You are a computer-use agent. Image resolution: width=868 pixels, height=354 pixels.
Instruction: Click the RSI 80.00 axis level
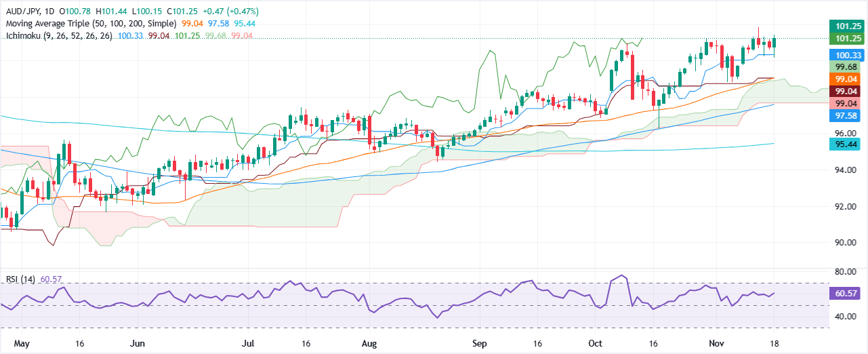click(847, 271)
